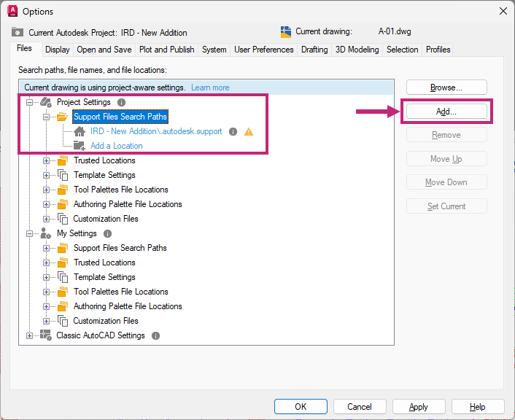
Task: Expand Tool Palettes File Locations under Project Settings
Action: tap(46, 190)
